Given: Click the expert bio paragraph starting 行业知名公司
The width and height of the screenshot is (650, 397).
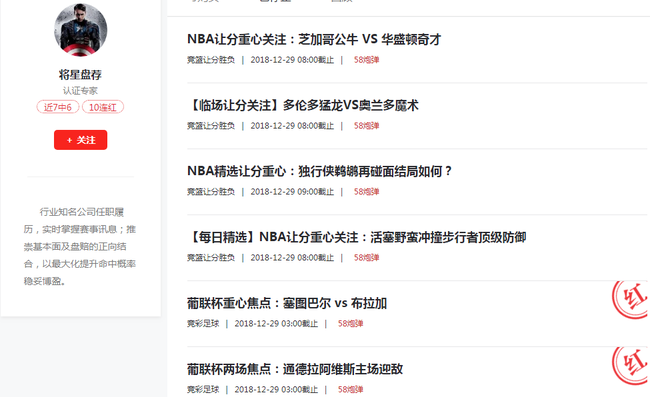Looking at the screenshot, I should (x=80, y=247).
